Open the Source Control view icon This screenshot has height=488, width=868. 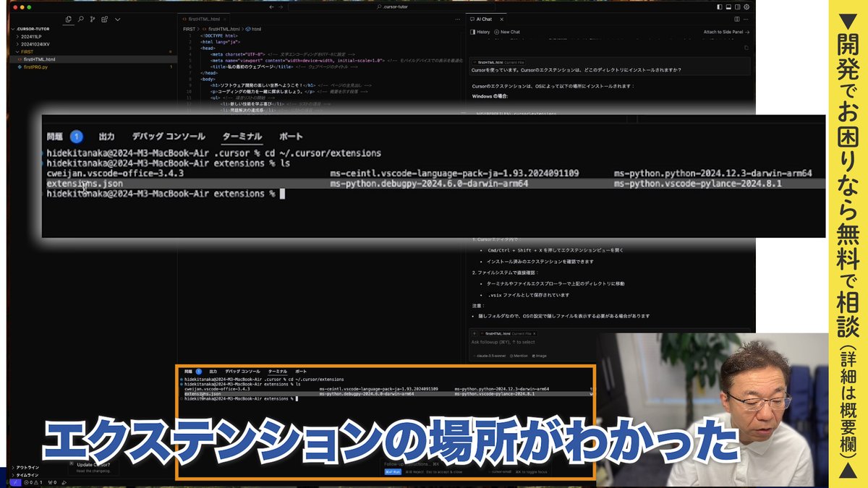pos(93,19)
